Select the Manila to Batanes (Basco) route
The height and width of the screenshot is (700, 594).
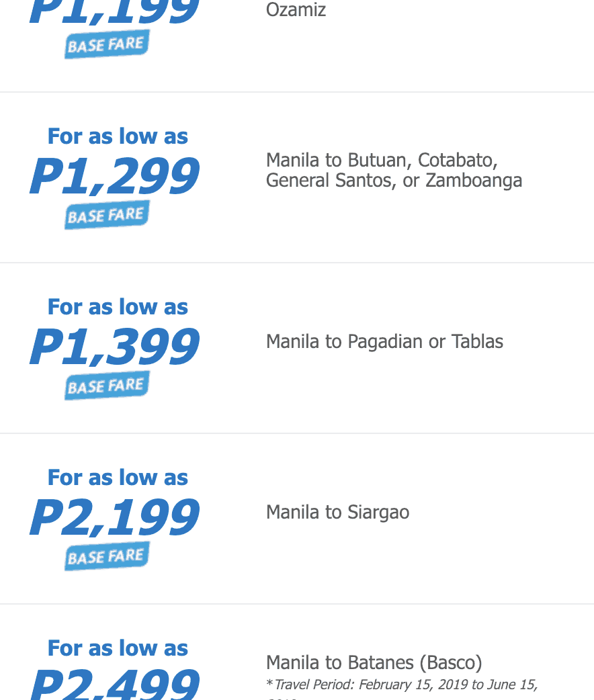[374, 662]
